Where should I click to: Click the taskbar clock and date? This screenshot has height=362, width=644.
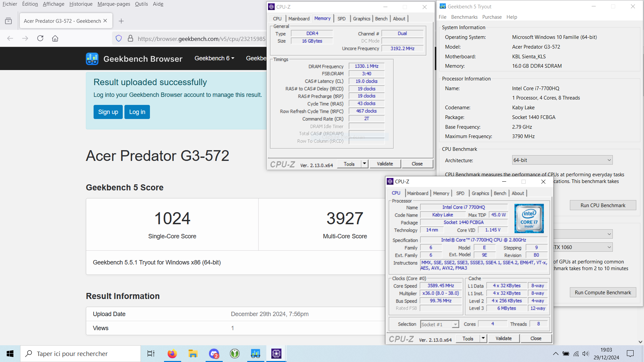click(x=606, y=354)
